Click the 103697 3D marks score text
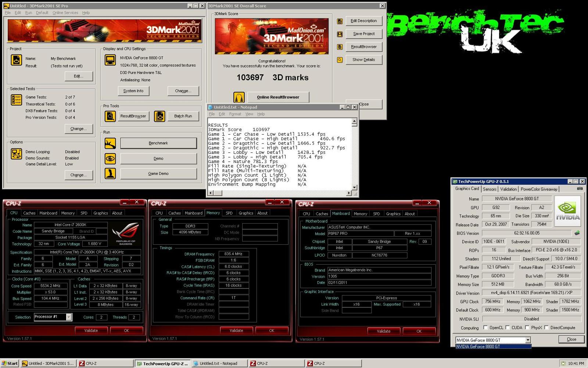 click(272, 78)
